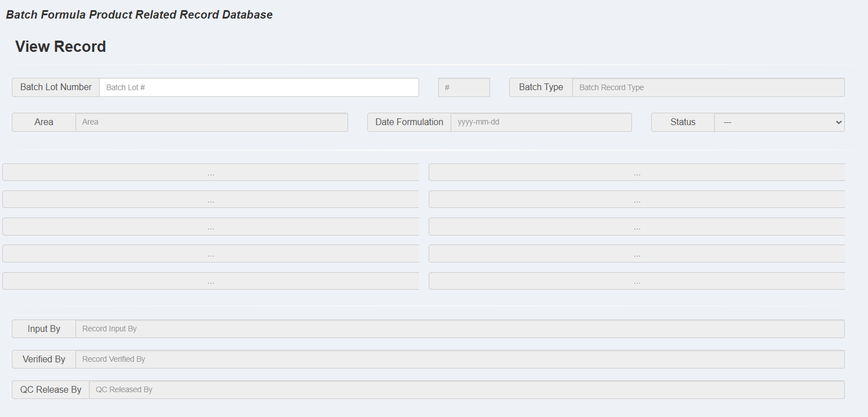
Task: Open the Date Formulation date picker field
Action: (541, 122)
